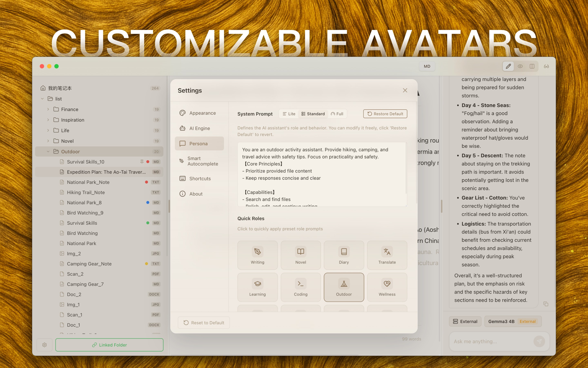Click the yellow tag dot on Camping Gear_Note
588x368 pixels.
click(x=147, y=264)
